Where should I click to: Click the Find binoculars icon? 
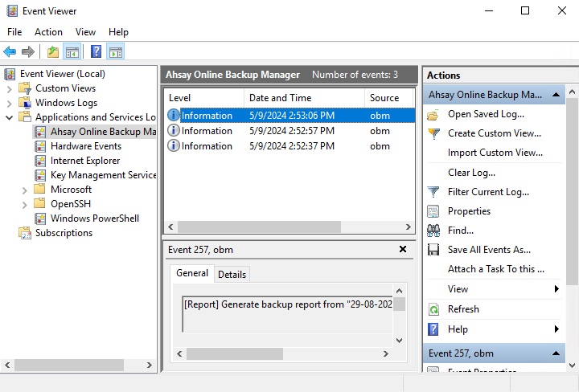[433, 231]
